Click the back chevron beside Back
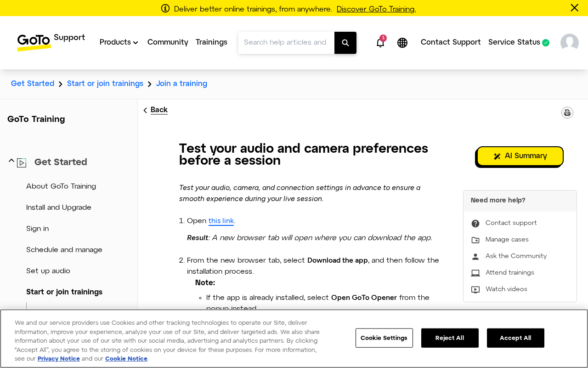This screenshot has height=368, width=588. coord(145,110)
